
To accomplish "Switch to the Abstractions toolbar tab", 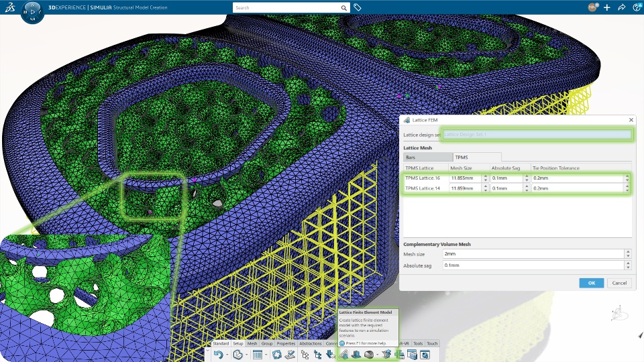I will (x=311, y=343).
